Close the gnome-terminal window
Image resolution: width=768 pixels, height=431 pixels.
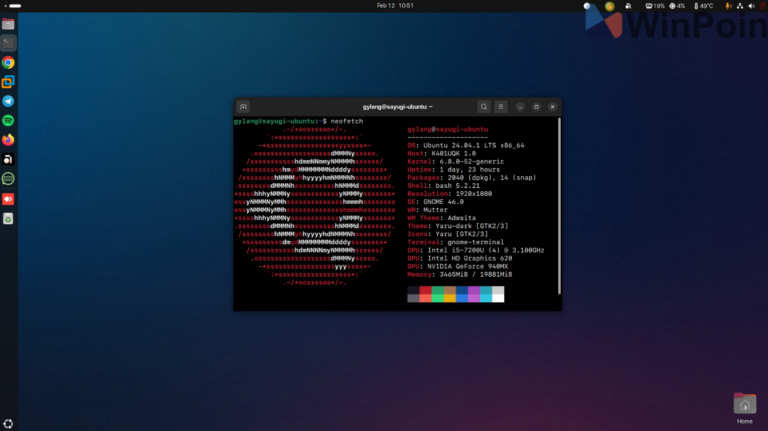[x=552, y=107]
